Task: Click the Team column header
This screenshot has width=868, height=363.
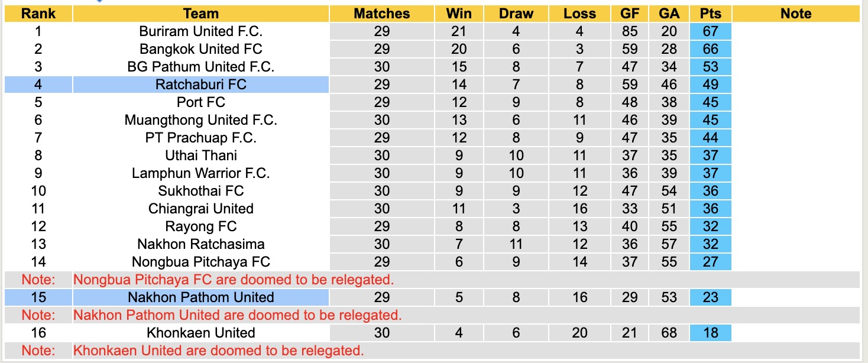Action: 200,14
